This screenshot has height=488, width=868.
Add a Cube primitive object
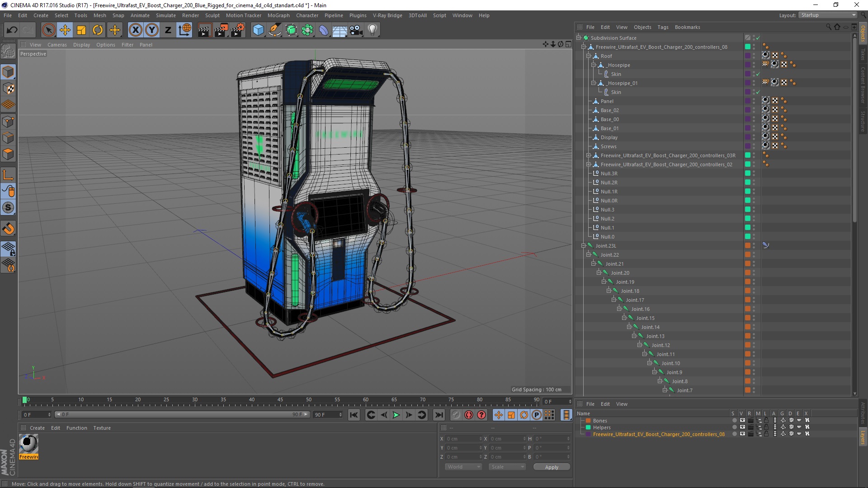coord(258,30)
